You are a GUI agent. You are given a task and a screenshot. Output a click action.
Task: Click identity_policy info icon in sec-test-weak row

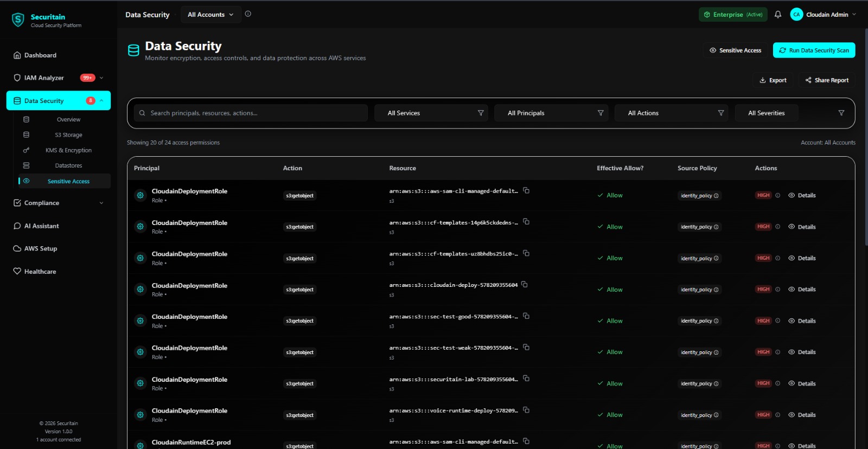click(716, 352)
